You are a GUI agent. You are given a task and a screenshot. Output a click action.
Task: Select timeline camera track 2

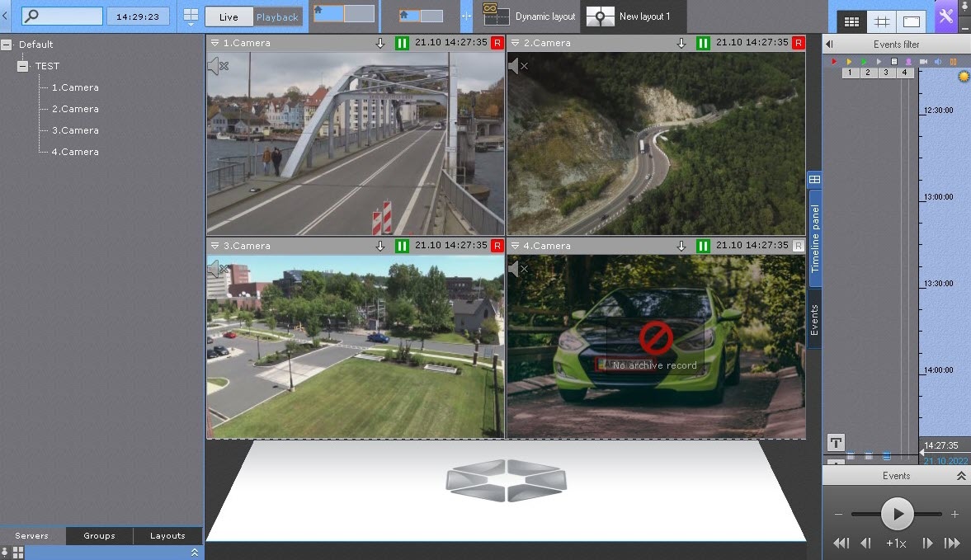868,73
